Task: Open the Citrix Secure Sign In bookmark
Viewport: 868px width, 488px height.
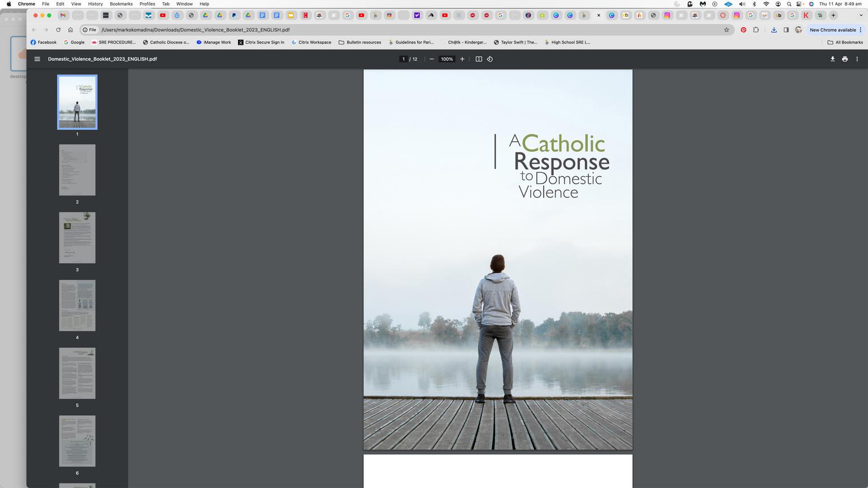Action: point(261,42)
